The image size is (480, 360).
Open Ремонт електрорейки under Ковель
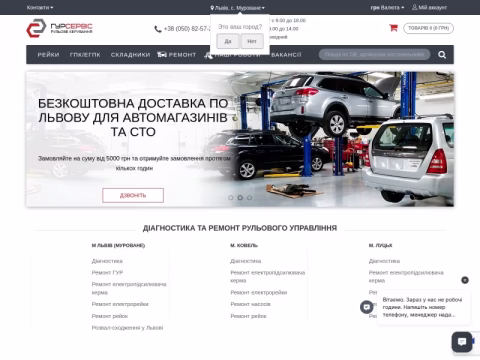click(x=259, y=292)
